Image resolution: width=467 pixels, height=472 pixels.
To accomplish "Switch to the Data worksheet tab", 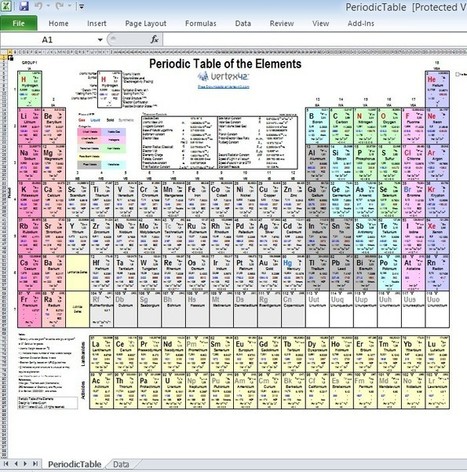I will click(x=121, y=464).
